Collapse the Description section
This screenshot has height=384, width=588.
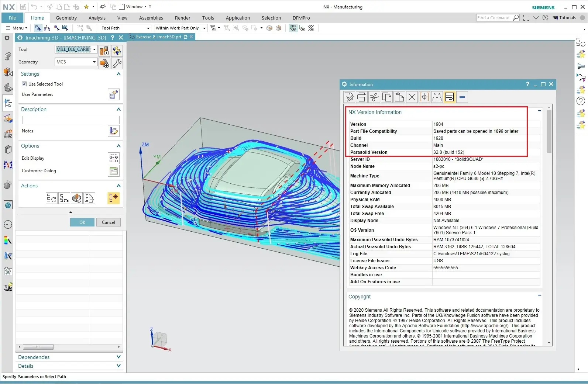[118, 110]
